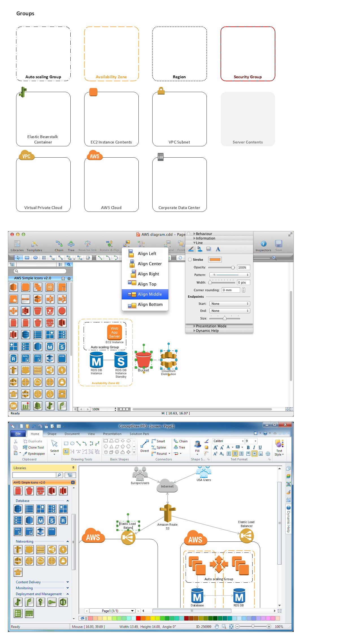Screen dimensions: 339x644
Task: Pick the Spline connector tool
Action: [x=159, y=447]
